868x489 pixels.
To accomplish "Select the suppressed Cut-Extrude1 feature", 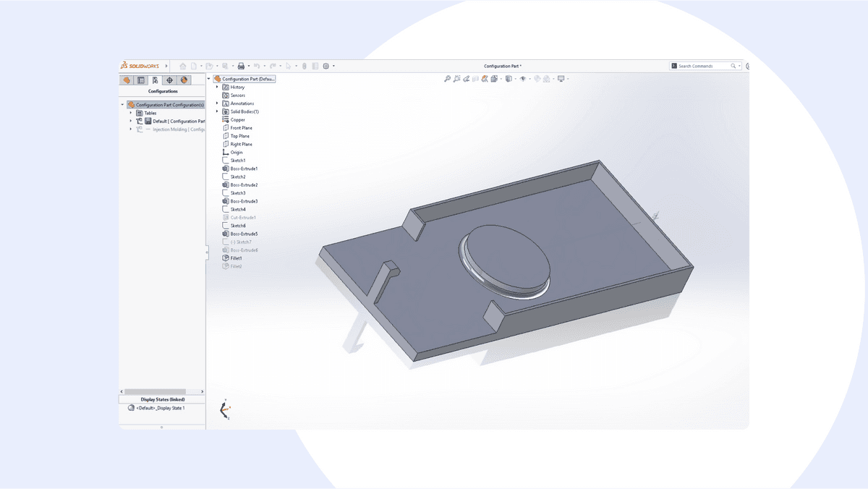I will pyautogui.click(x=239, y=218).
